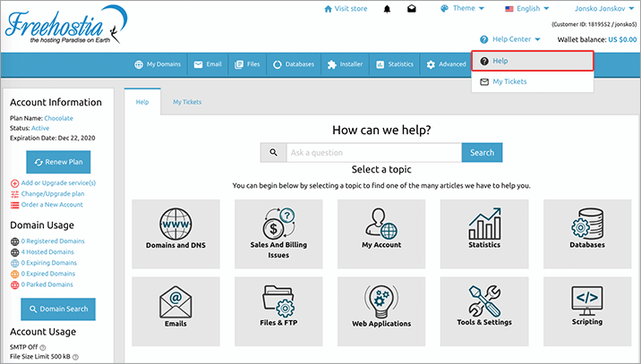This screenshot has height=364, width=641.
Task: Open the Change/Upgrade plan link
Action: pyautogui.click(x=53, y=193)
